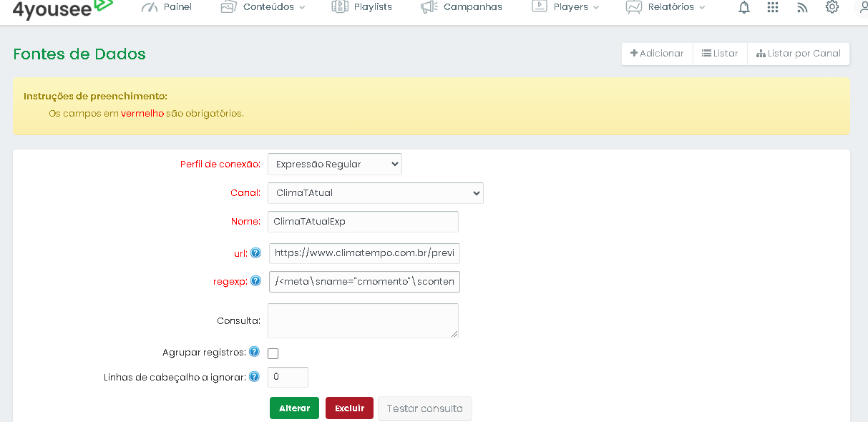Image resolution: width=868 pixels, height=422 pixels.
Task: Open settings gear icon
Action: [x=832, y=6]
